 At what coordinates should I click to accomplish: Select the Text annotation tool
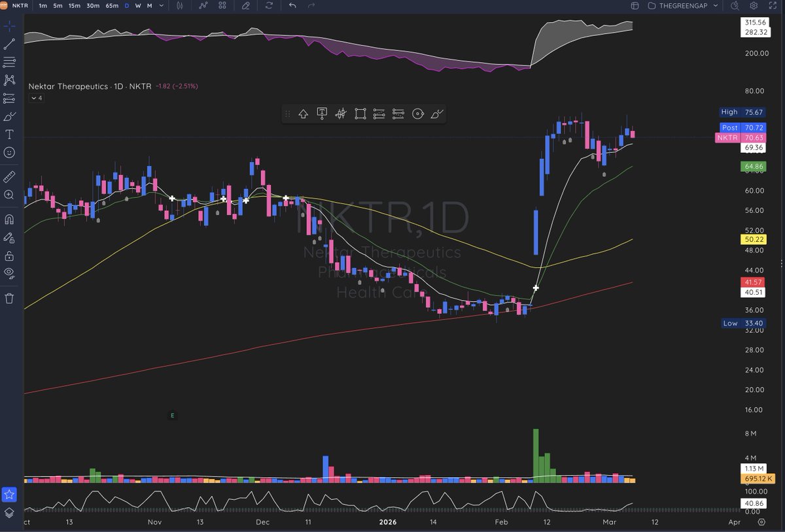pyautogui.click(x=9, y=134)
